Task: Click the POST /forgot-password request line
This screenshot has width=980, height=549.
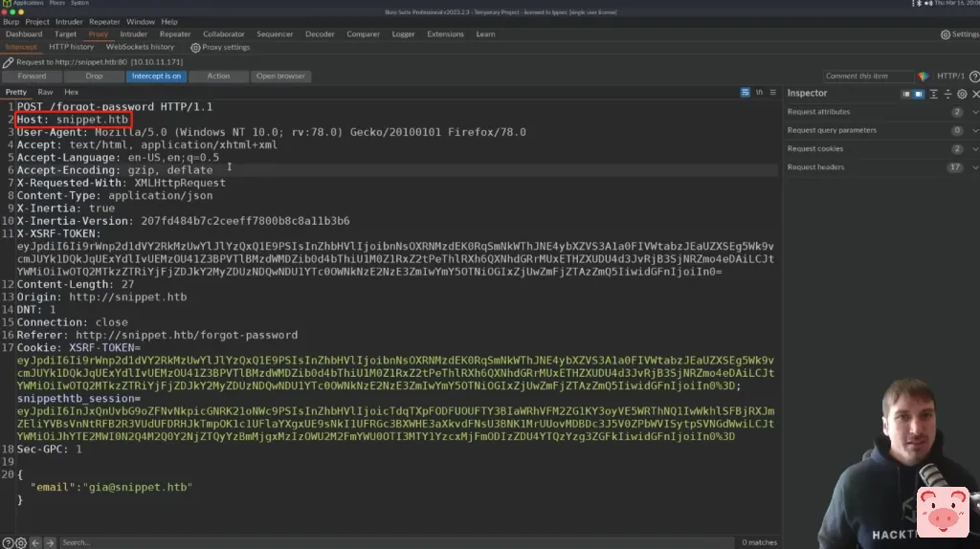Action: click(115, 107)
